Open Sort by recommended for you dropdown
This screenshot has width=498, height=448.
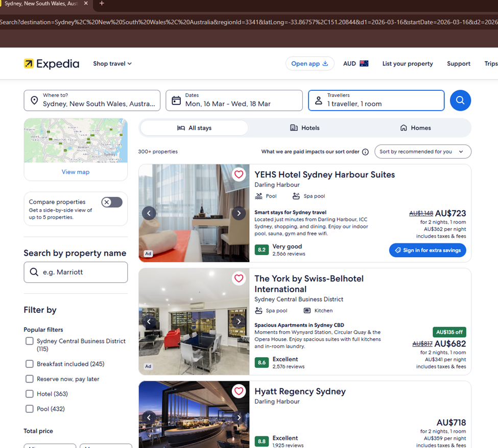click(x=423, y=152)
